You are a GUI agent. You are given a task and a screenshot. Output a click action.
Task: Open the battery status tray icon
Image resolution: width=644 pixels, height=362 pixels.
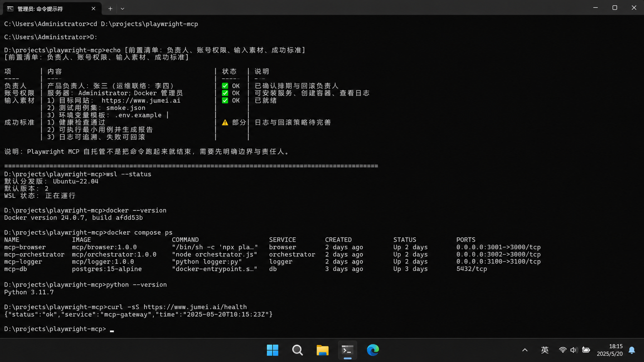point(586,350)
